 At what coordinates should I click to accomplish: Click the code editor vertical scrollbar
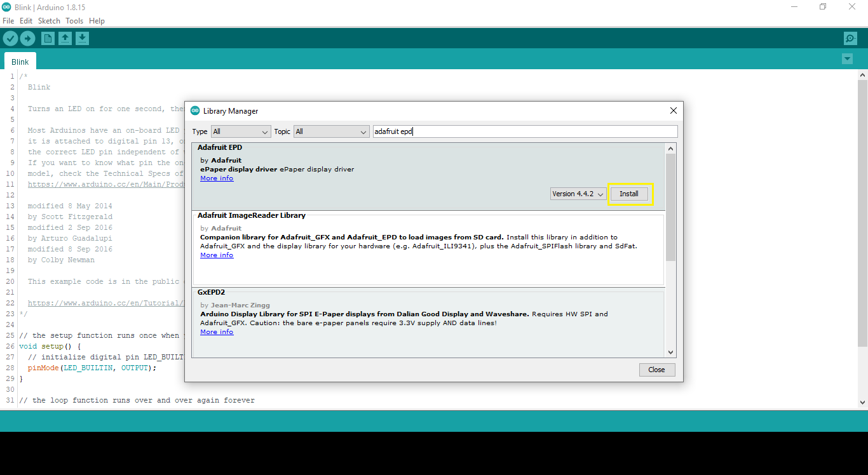coord(862,213)
